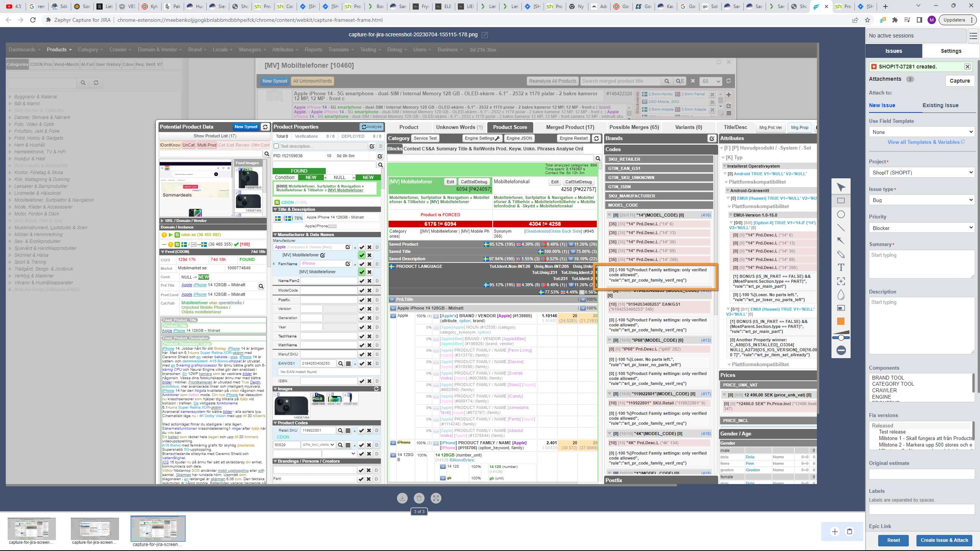
Task: Open the third selected screenshot thumbnail
Action: click(158, 528)
